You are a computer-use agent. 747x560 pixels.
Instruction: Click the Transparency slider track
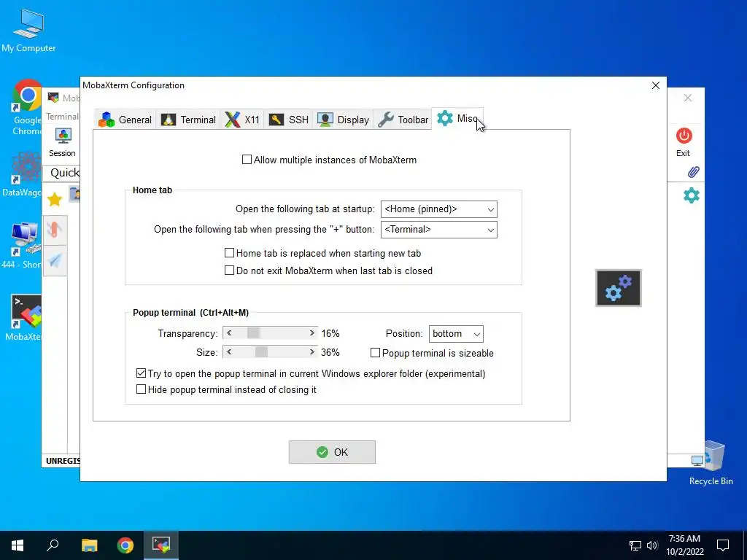[270, 333]
